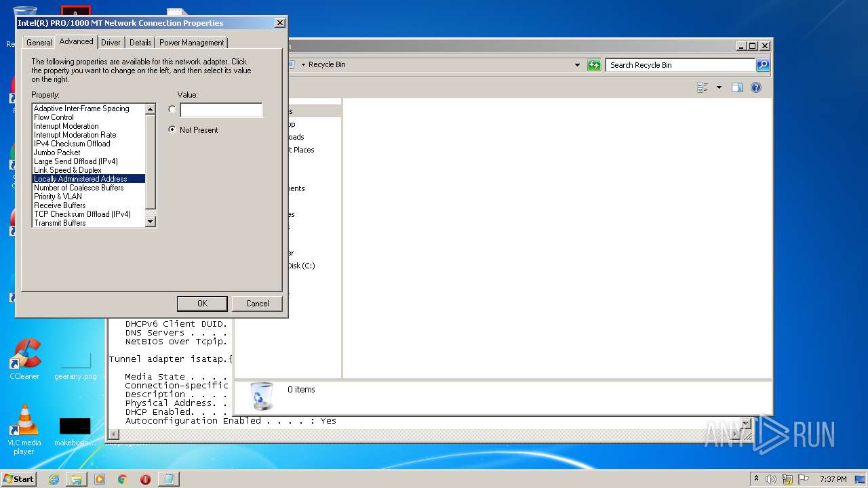Select Large Send Offload (IPv4) property

(89, 161)
